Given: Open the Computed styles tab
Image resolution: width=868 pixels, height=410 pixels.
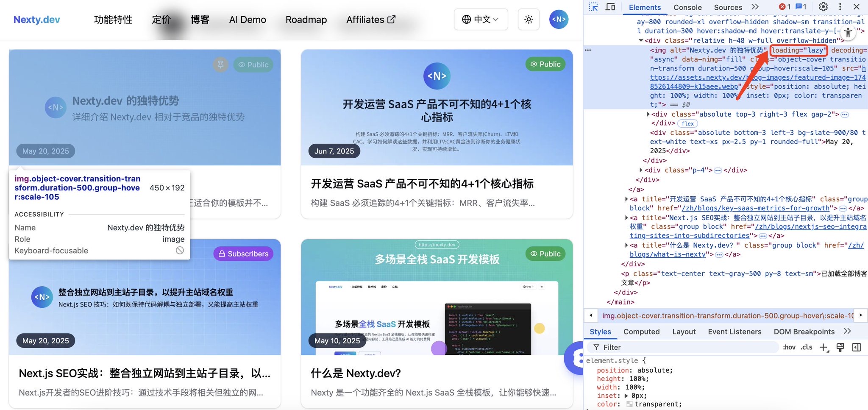Looking at the screenshot, I should click(x=641, y=332).
